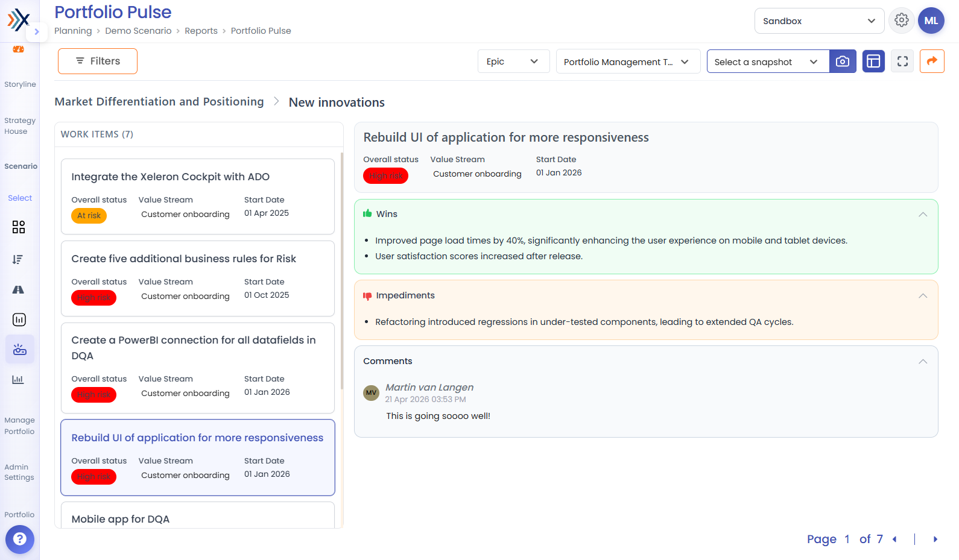Select the Mobile app for DQA card
The width and height of the screenshot is (959, 560).
198,515
